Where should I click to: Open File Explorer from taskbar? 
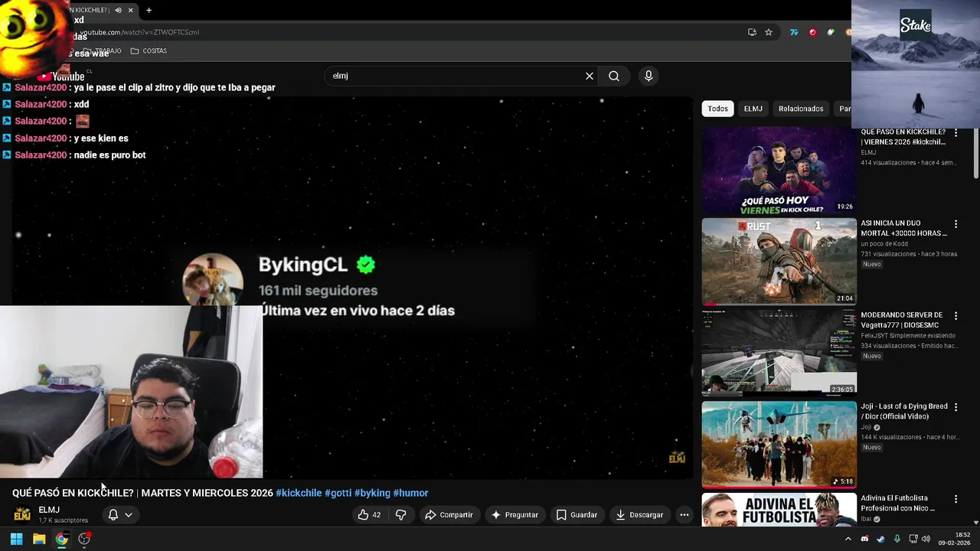point(39,539)
